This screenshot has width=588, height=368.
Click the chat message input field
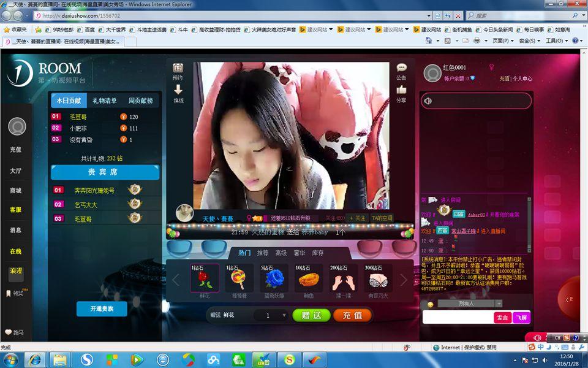458,317
